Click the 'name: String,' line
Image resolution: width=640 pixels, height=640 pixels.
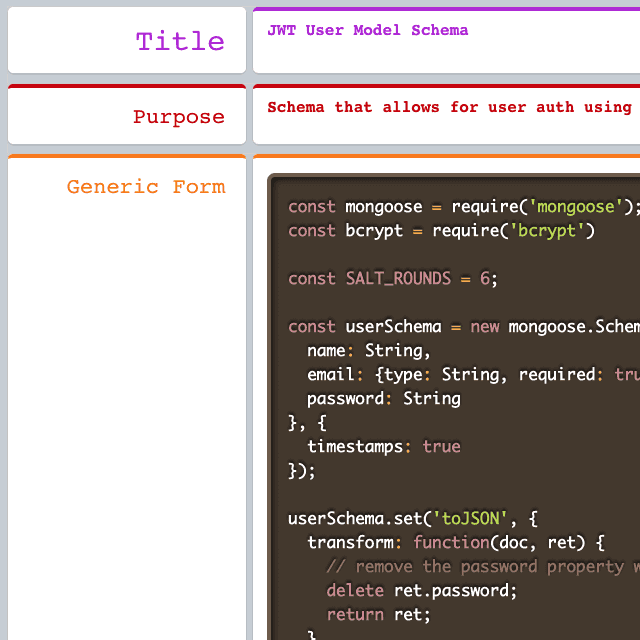point(369,351)
